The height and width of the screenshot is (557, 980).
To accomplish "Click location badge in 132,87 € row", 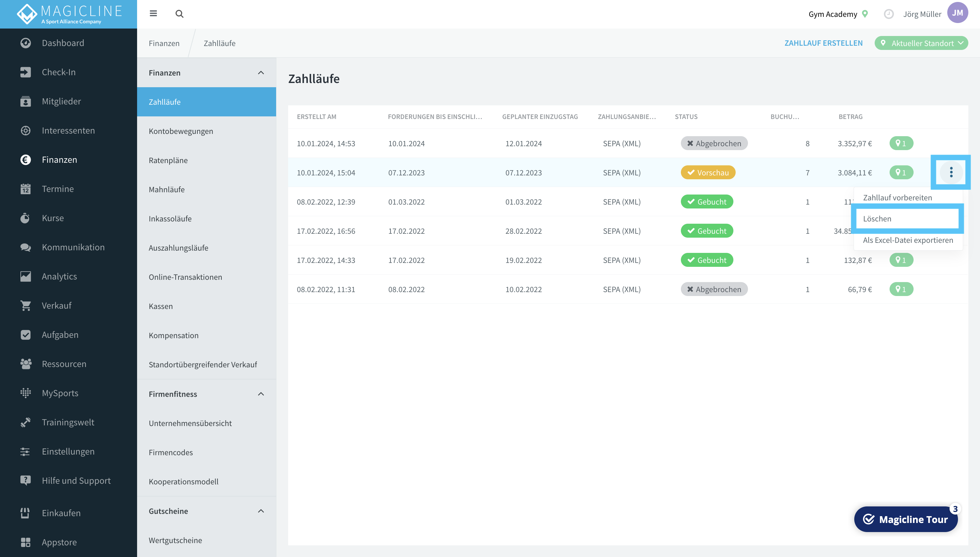I will click(901, 260).
